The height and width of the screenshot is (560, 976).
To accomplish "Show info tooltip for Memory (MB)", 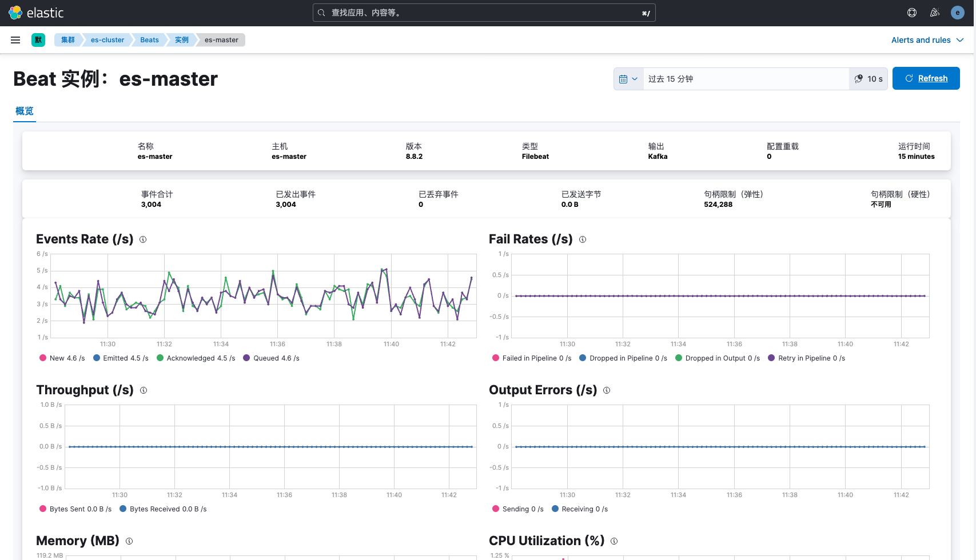I will point(129,541).
